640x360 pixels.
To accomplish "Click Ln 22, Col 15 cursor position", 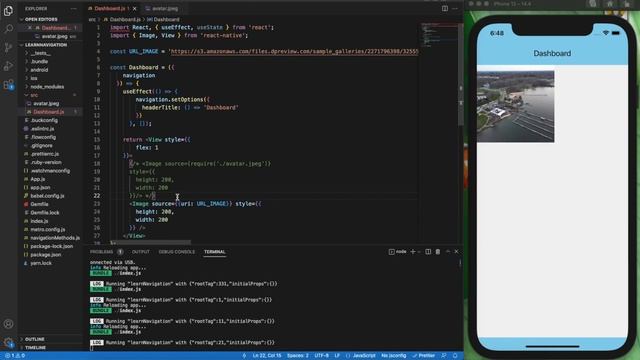I will coord(267,356).
